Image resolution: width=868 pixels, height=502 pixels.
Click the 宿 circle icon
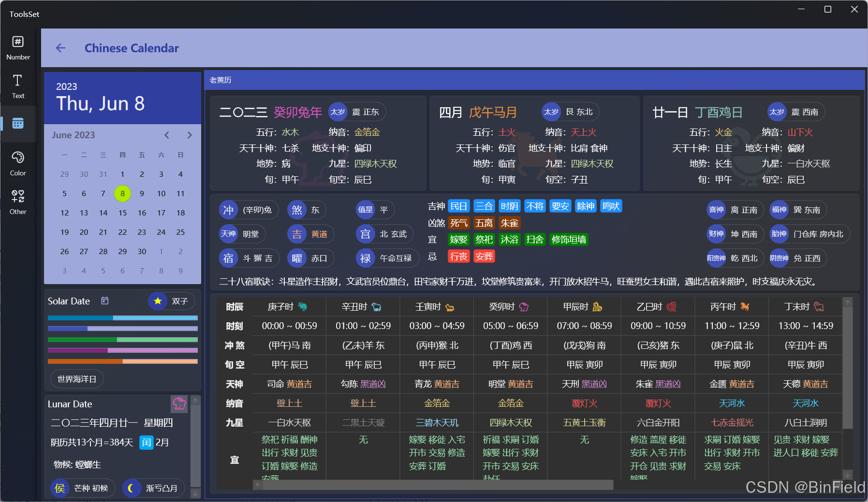(x=228, y=258)
